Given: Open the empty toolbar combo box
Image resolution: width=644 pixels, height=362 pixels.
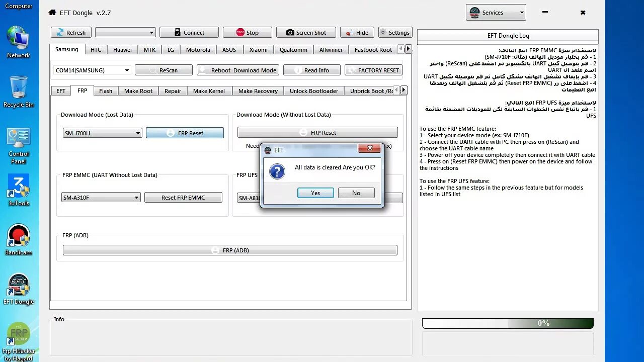Looking at the screenshot, I should (125, 32).
